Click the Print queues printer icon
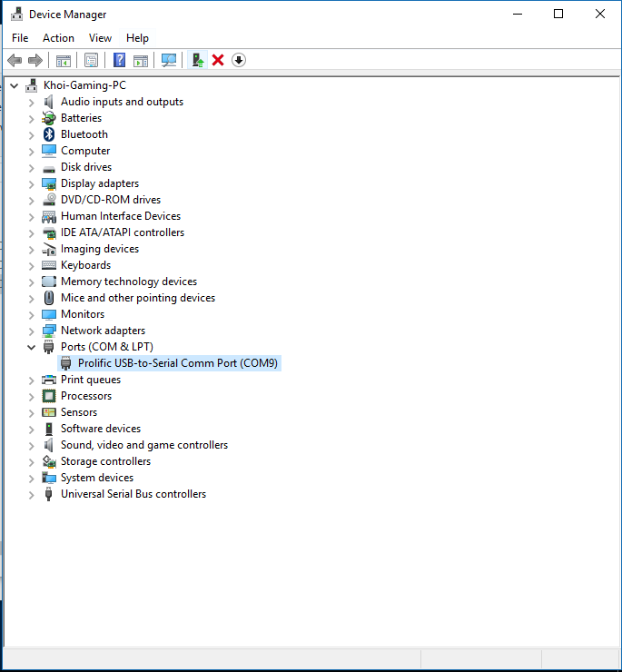 pos(49,380)
